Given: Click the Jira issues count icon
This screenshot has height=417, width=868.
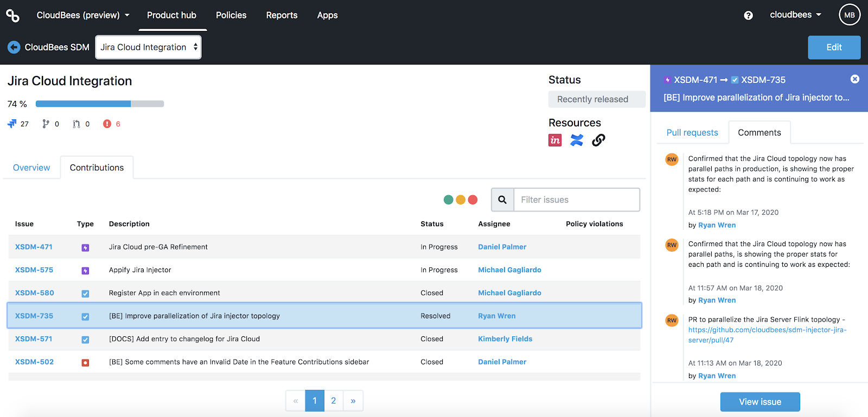Looking at the screenshot, I should pos(12,124).
